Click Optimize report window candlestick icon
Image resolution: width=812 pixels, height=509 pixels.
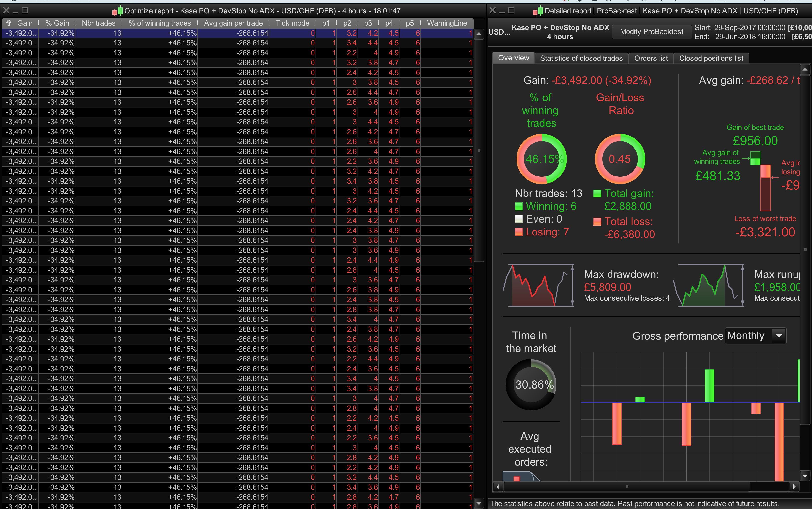117,11
